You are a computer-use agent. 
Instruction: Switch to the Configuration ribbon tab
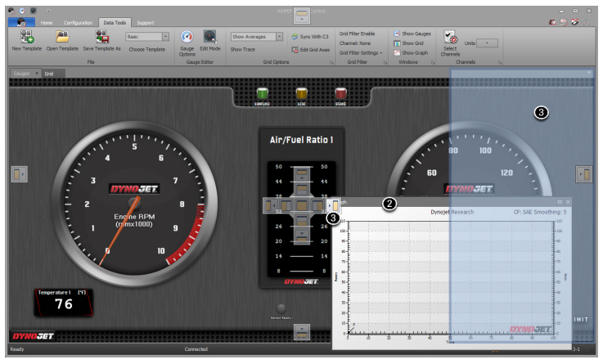pos(78,22)
